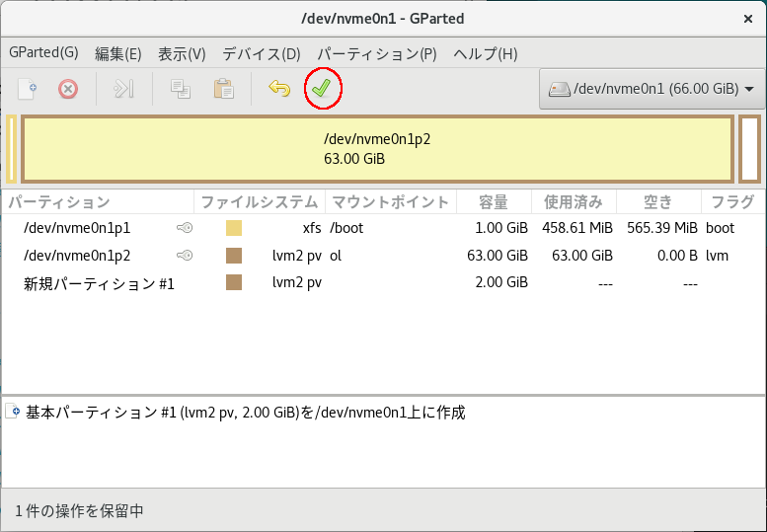Click the Paste partition toolbar icon
767x532 pixels.
tap(223, 89)
